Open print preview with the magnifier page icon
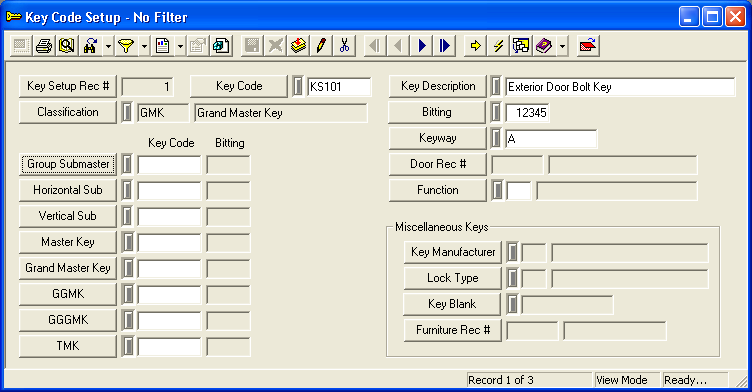 [x=67, y=46]
